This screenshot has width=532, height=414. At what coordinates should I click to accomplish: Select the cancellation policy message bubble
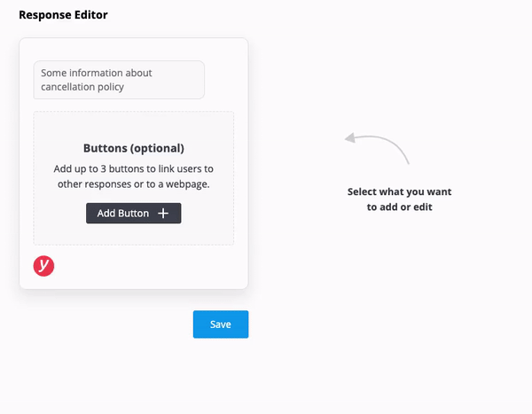click(x=119, y=80)
